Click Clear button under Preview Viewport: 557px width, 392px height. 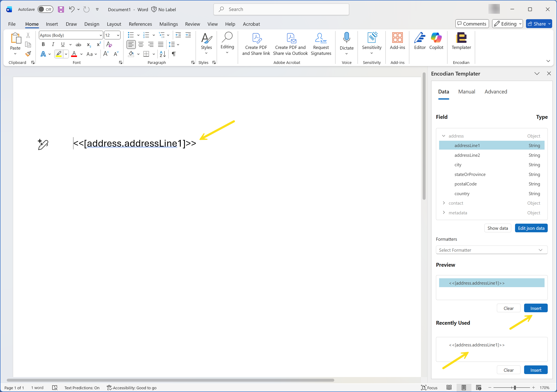508,308
